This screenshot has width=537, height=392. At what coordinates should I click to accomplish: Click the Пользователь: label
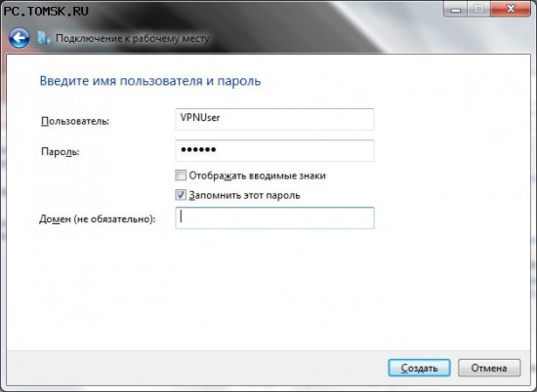[x=75, y=121]
